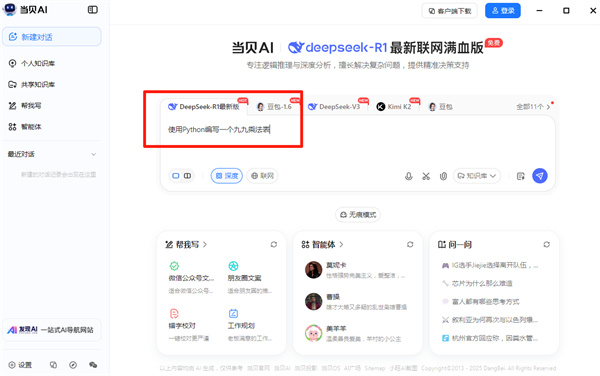Start a 新建对话 conversation

(52, 37)
